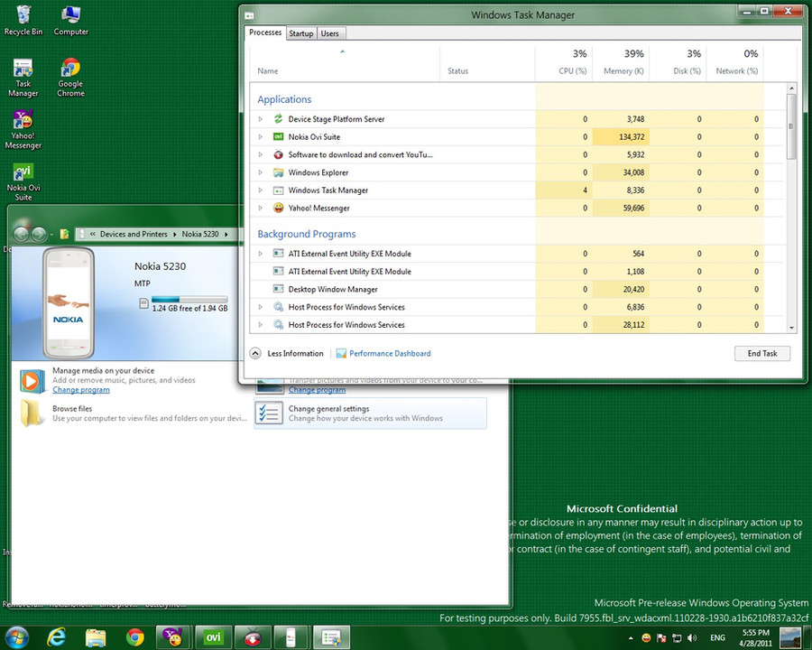Show hidden tray icons arrow
The height and width of the screenshot is (650, 812).
631,638
